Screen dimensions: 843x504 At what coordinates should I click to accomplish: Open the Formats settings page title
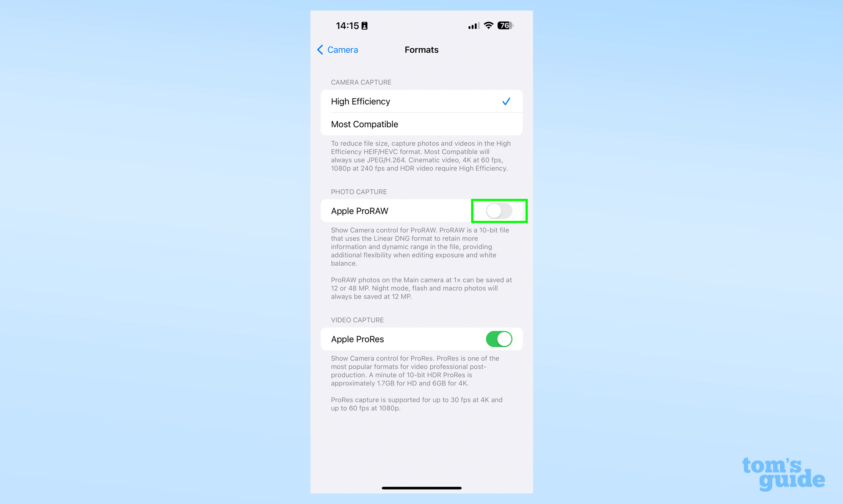click(421, 50)
